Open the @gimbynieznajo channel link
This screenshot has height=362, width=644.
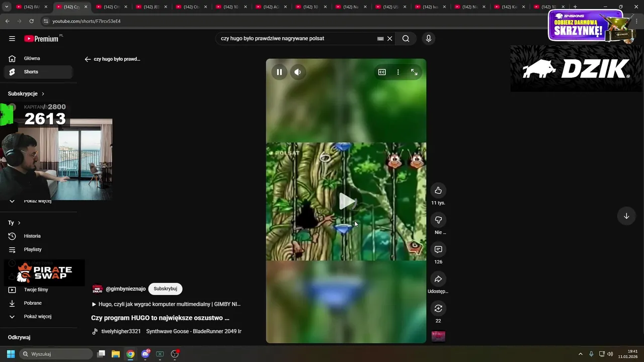[126, 289]
